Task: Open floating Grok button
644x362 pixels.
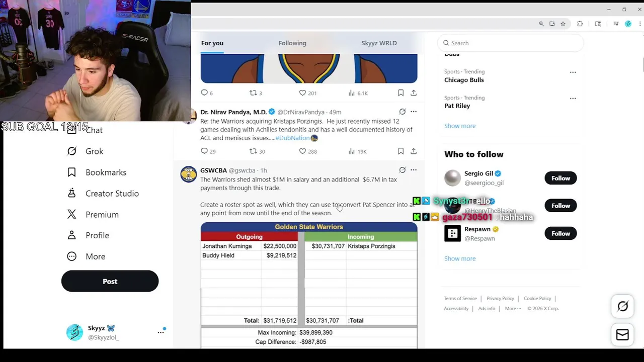Action: click(x=622, y=306)
